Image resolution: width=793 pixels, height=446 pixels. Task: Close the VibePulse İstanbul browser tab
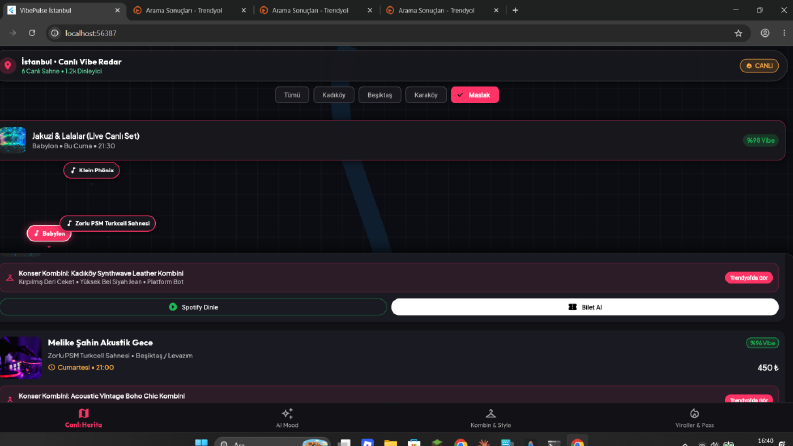pos(117,10)
